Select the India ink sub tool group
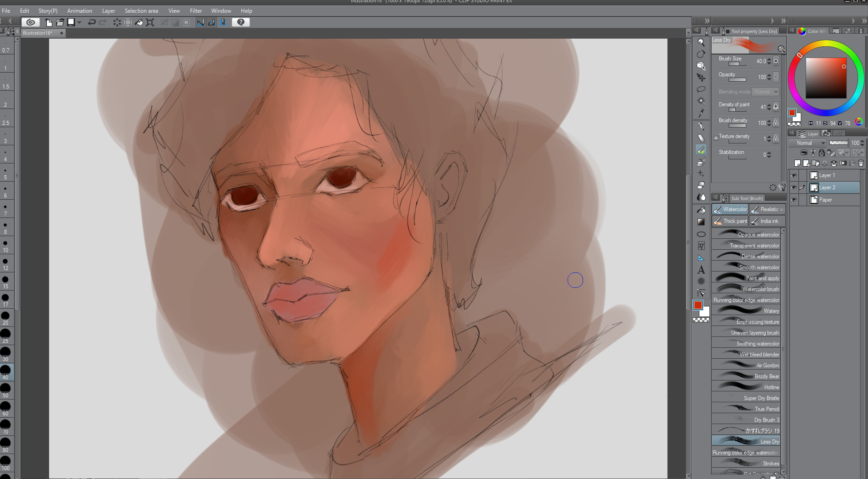868x479 pixels. (x=768, y=221)
